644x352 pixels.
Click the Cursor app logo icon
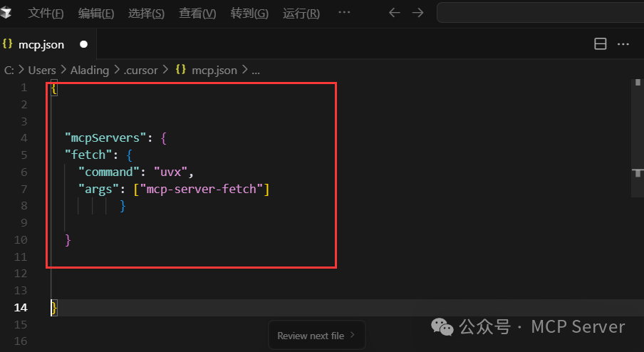6,13
